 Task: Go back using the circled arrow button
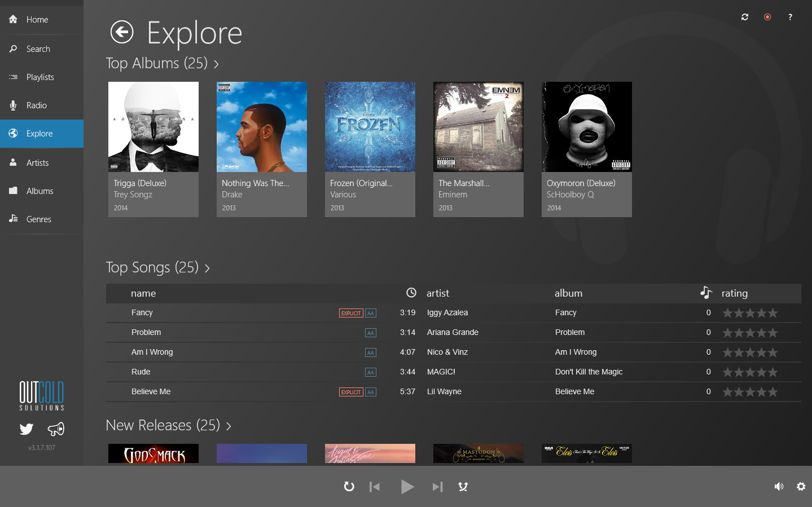[122, 32]
